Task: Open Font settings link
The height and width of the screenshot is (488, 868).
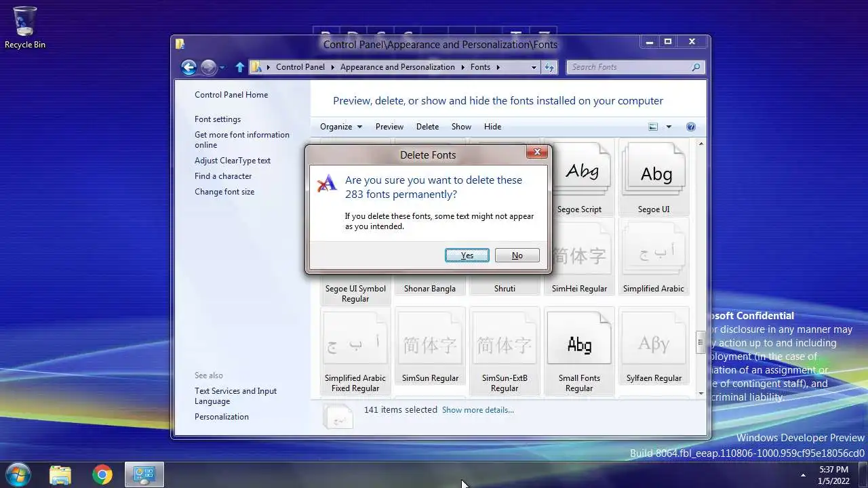Action: [x=218, y=119]
